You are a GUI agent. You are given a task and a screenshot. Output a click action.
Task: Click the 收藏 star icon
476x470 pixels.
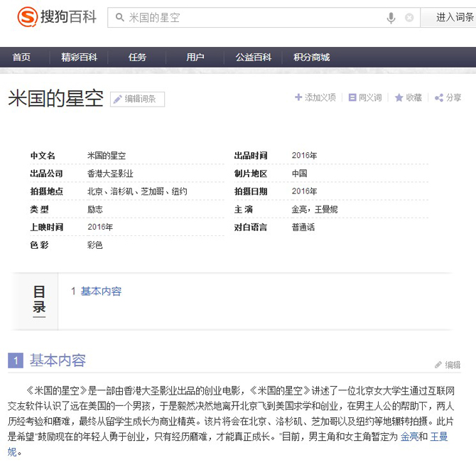tap(399, 97)
